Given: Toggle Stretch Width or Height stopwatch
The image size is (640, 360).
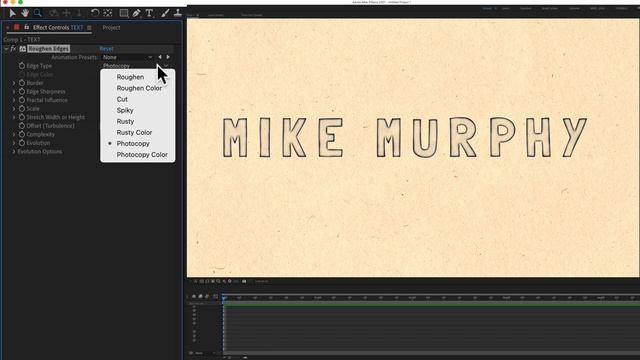Looking at the screenshot, I should [22, 117].
